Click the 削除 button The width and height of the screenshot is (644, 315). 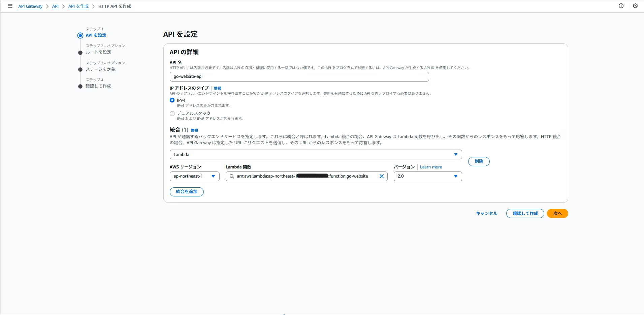click(x=479, y=161)
